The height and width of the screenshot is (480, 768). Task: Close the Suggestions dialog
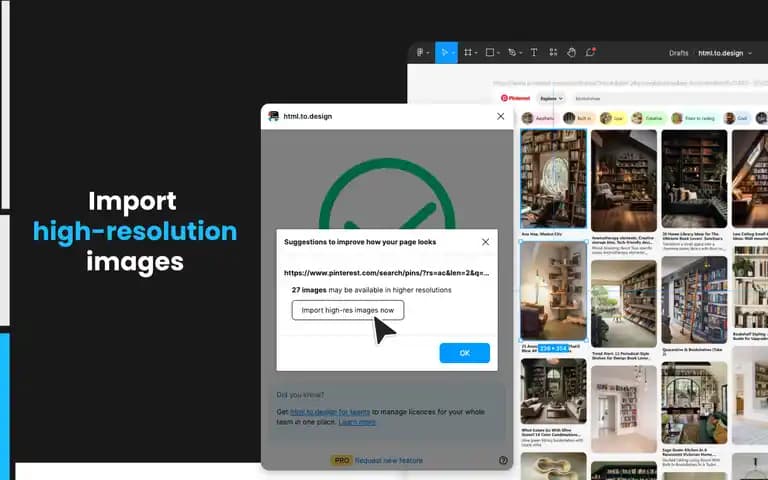[485, 242]
